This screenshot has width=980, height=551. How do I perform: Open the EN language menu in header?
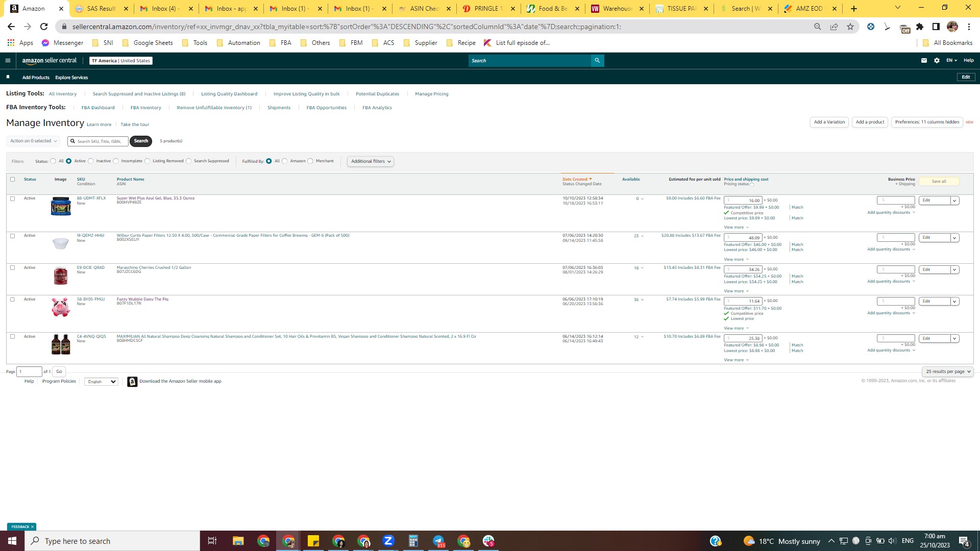[951, 60]
